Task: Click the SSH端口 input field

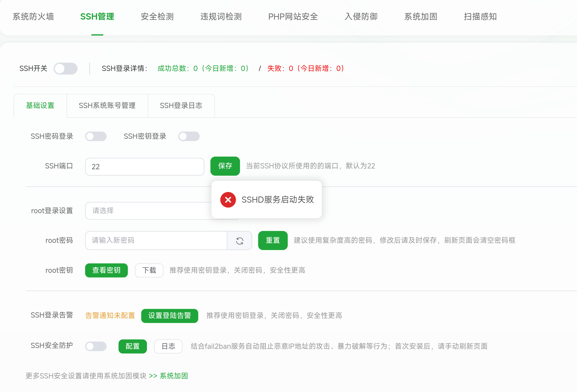Action: pyautogui.click(x=145, y=167)
